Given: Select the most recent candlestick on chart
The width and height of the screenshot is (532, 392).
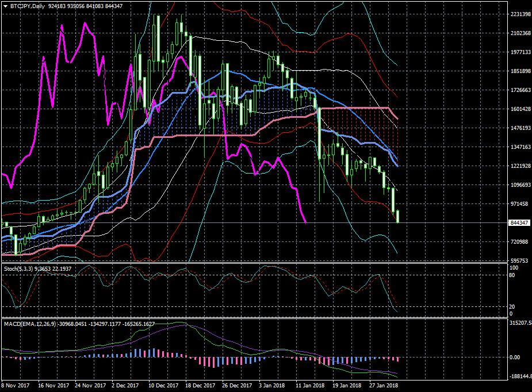Looking at the screenshot, I should 398,217.
